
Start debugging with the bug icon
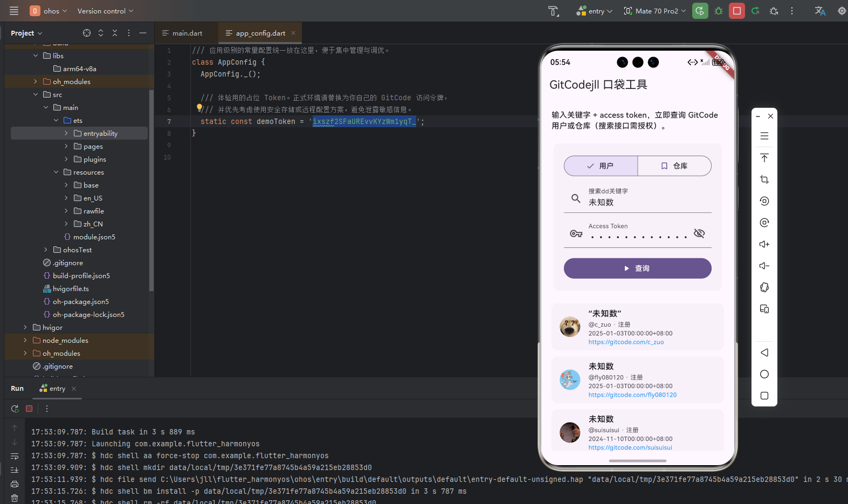coord(719,11)
